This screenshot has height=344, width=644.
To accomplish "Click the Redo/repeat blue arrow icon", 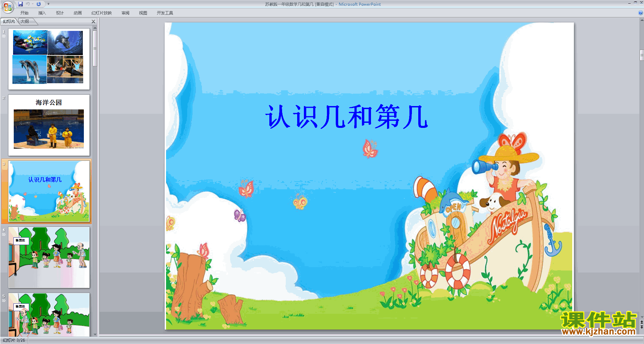I will 39,4.
